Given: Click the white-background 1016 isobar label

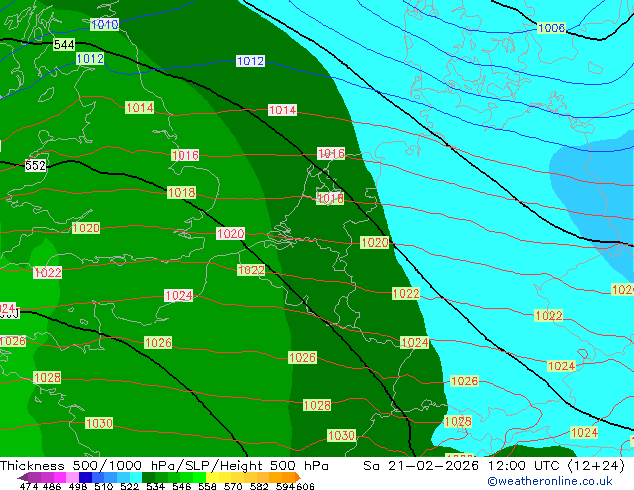Looking at the screenshot, I should click(x=331, y=154).
